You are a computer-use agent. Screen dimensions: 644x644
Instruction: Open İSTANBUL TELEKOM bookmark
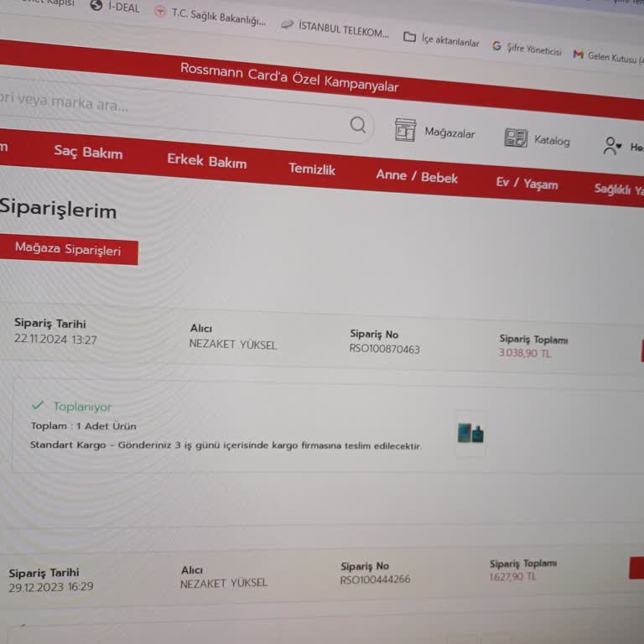point(335,29)
